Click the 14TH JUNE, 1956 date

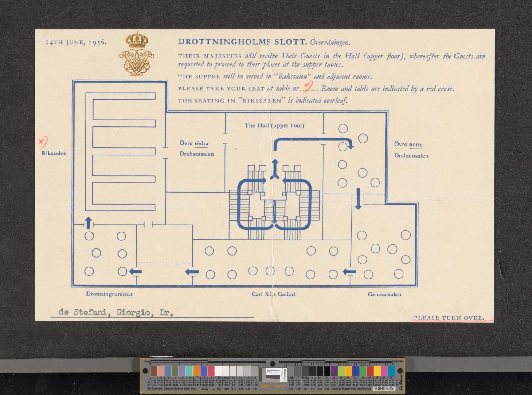pyautogui.click(x=75, y=43)
